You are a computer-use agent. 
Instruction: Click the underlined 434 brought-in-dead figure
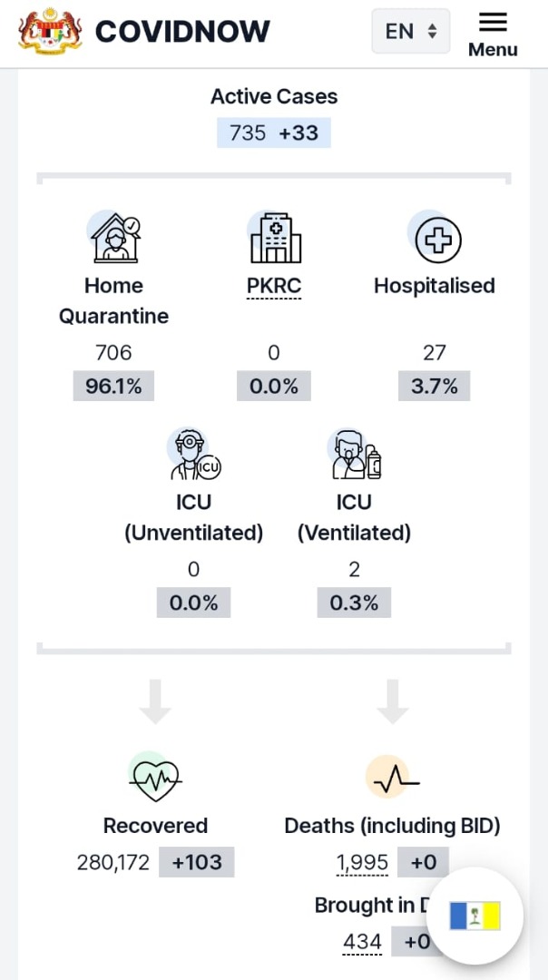362,942
